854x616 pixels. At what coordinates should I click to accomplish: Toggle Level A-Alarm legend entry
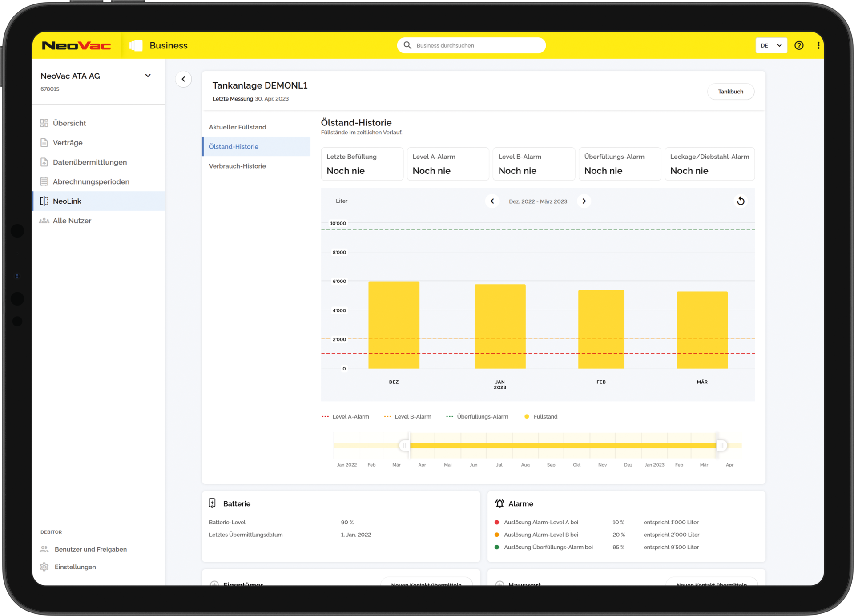[x=345, y=417]
